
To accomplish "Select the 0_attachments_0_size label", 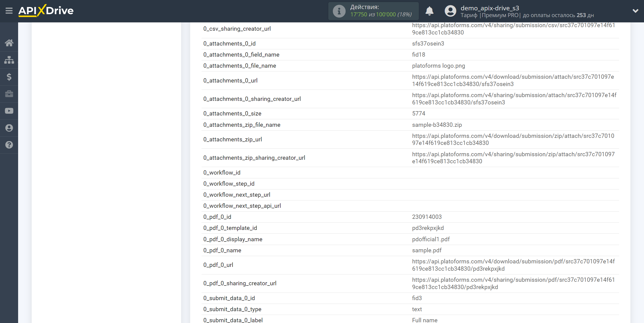I will 232,113.
